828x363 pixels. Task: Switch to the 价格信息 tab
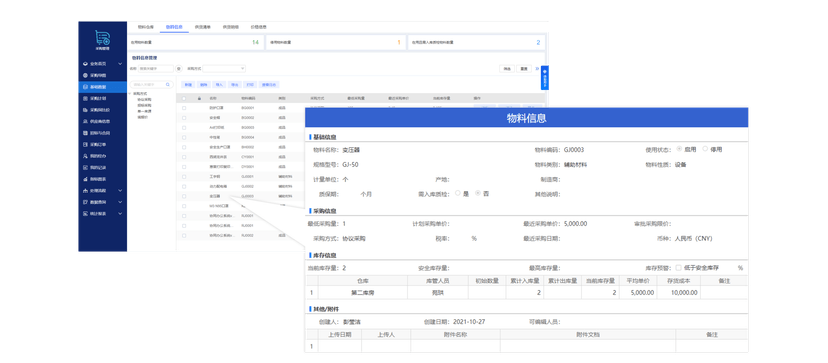click(x=259, y=26)
